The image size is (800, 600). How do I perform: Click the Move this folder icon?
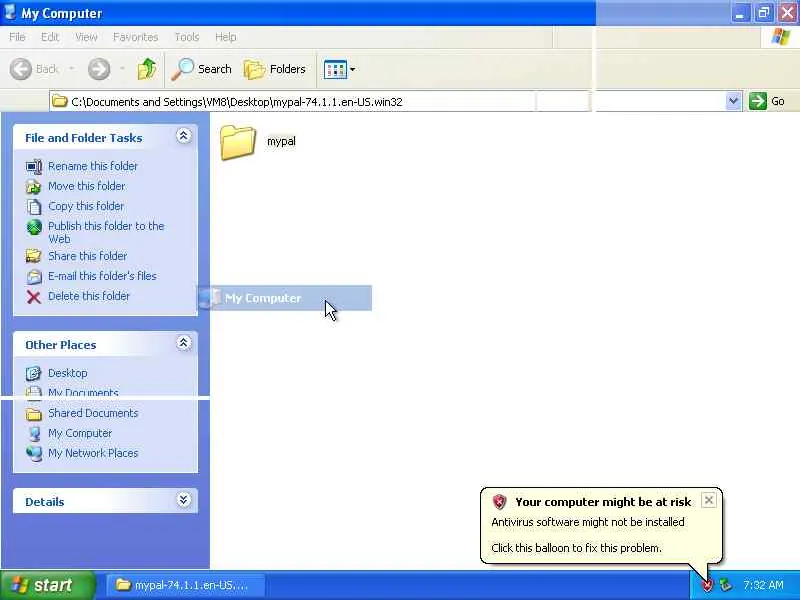pyautogui.click(x=34, y=187)
